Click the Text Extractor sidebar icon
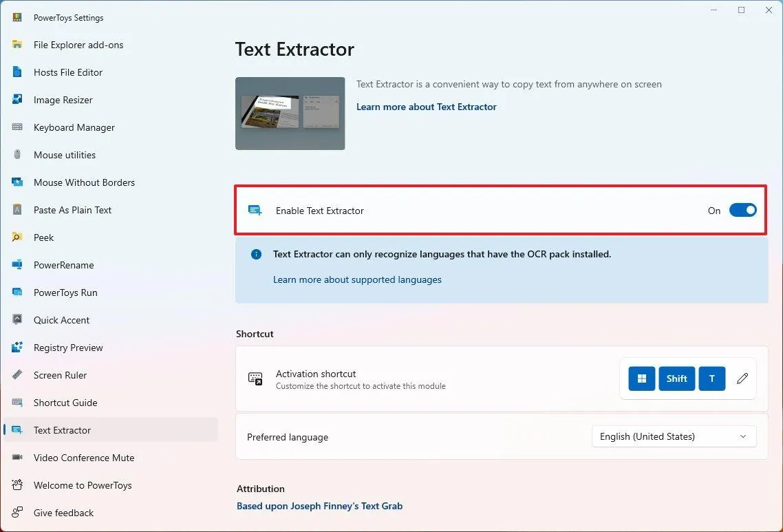This screenshot has height=532, width=783. click(17, 429)
